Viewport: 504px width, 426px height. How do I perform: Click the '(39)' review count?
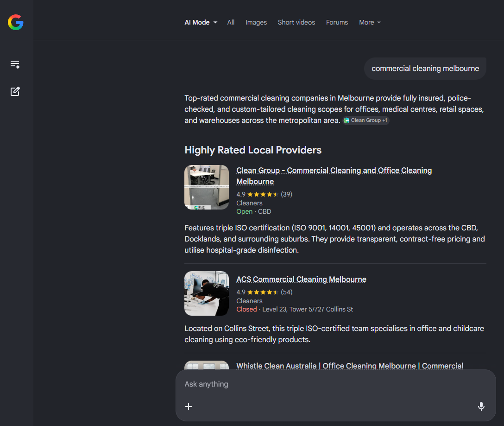[286, 194]
